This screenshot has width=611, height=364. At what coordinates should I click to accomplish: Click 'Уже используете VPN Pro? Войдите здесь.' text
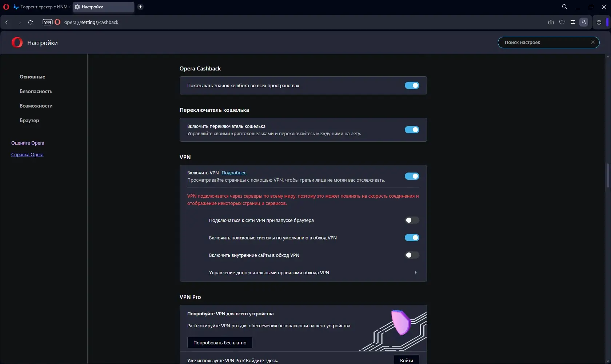[x=232, y=360]
